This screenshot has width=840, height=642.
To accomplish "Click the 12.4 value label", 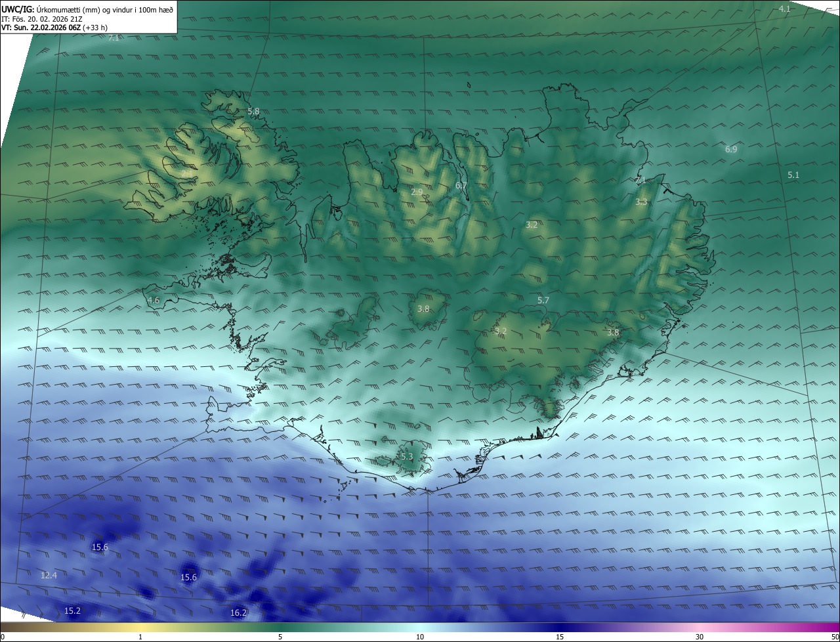I will pos(49,576).
